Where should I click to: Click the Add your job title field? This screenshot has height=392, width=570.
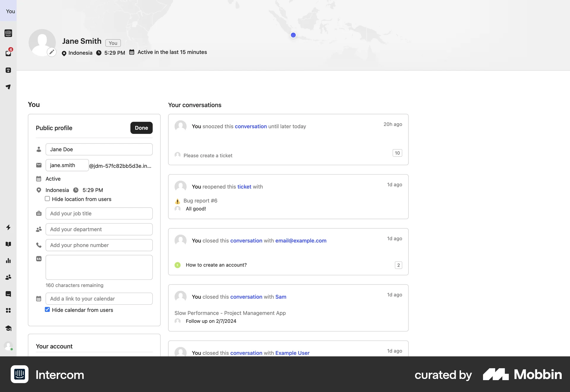click(99, 213)
